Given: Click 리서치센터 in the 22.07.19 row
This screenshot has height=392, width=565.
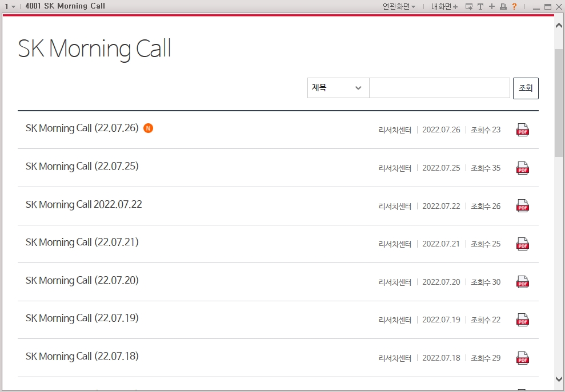Looking at the screenshot, I should (x=395, y=320).
